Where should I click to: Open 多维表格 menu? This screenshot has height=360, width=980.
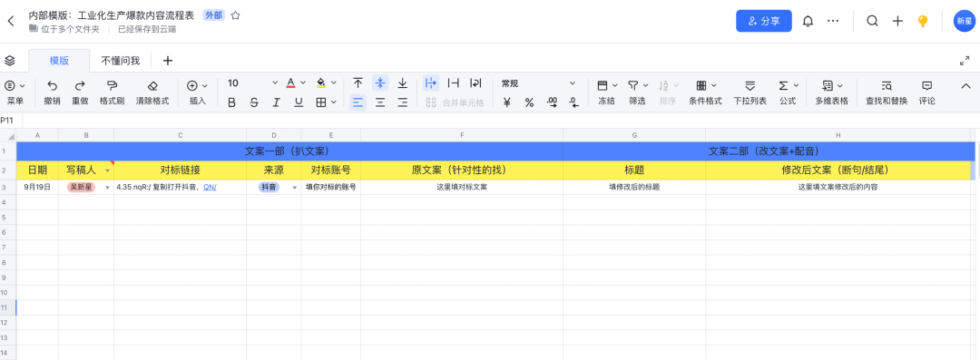pos(832,92)
